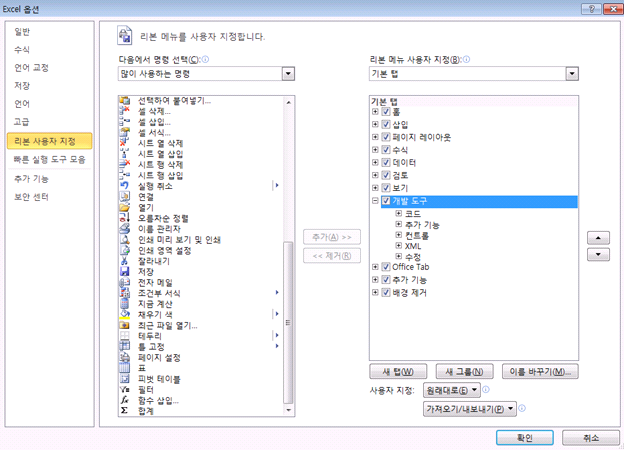Click the command list scroll down arrow

click(x=288, y=410)
